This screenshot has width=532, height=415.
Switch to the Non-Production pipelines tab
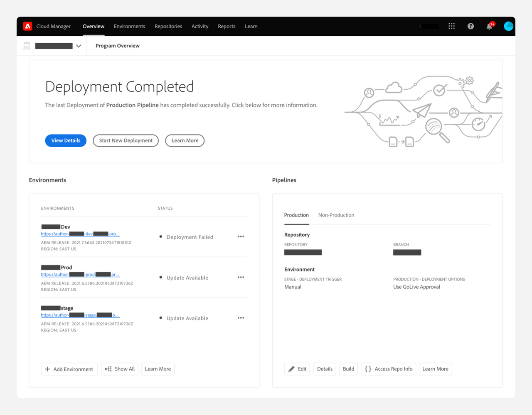336,215
